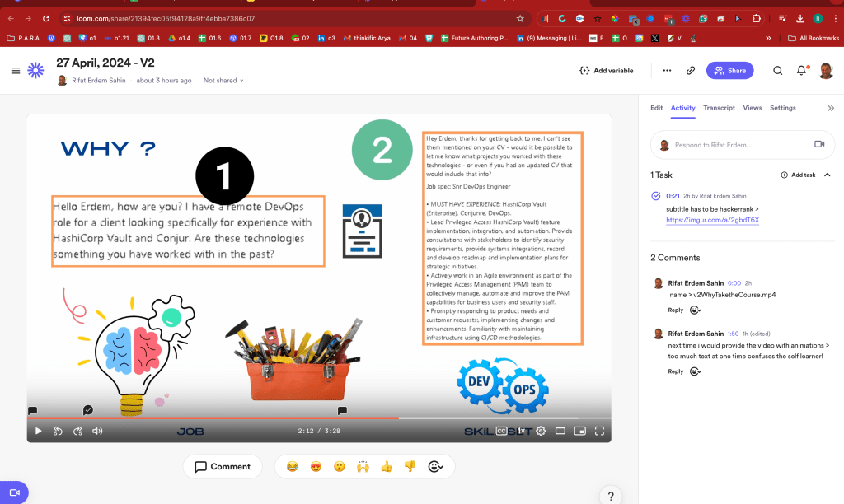Jump to the 1:50 comment timestamp
This screenshot has width=844, height=504.
pyautogui.click(x=733, y=334)
